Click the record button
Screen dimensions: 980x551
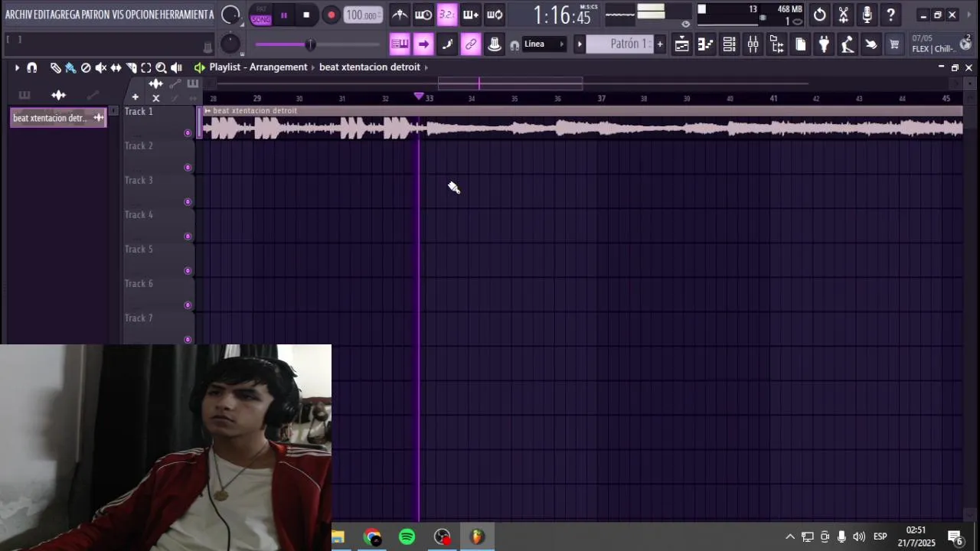331,15
